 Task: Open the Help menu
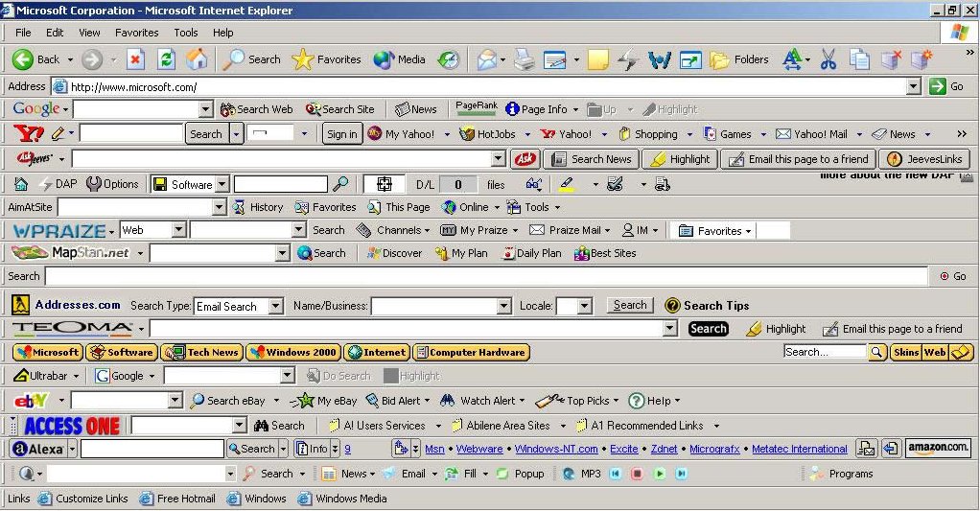(223, 33)
